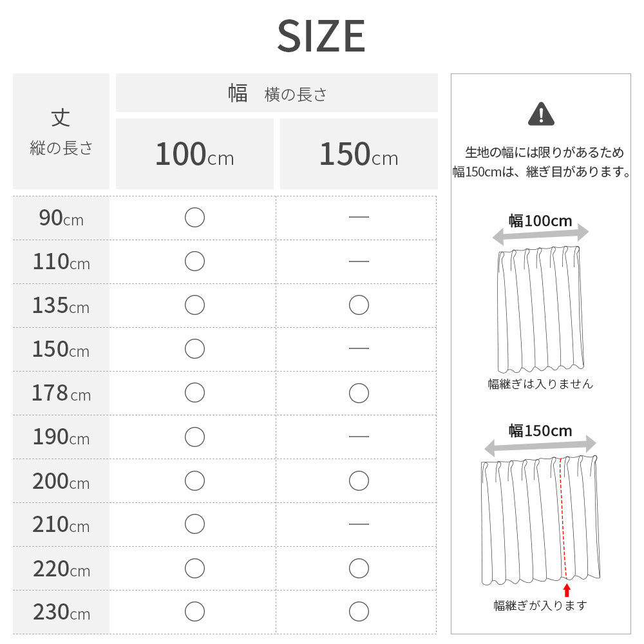This screenshot has height=644, width=644.
Task: Click the small red upward arrow
Action: [x=567, y=590]
